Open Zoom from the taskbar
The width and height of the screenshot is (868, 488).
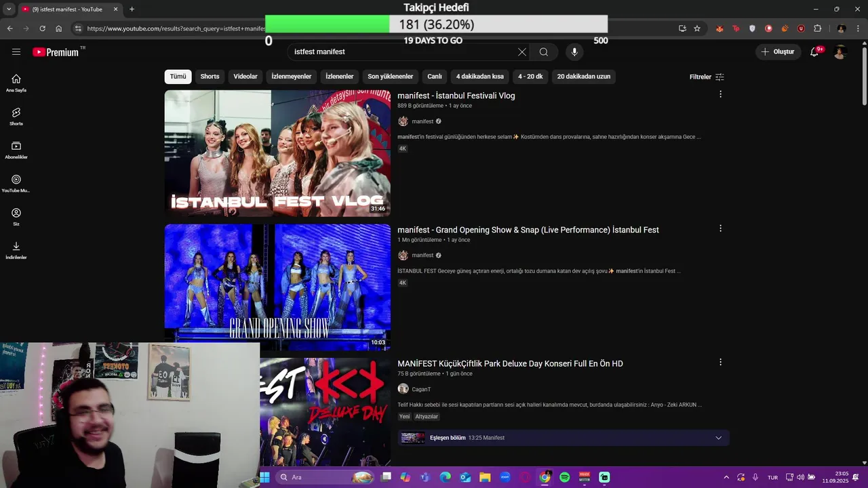tap(505, 477)
